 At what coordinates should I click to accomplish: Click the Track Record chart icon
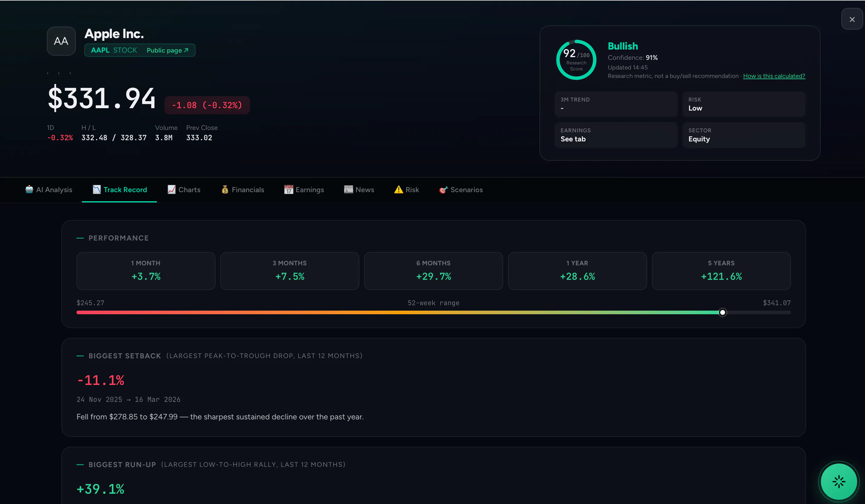pyautogui.click(x=97, y=189)
